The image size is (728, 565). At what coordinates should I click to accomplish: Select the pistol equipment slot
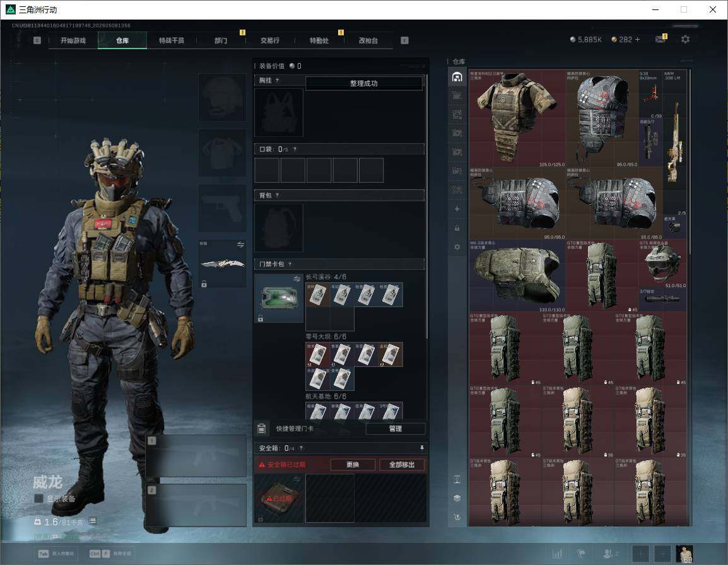coord(223,208)
